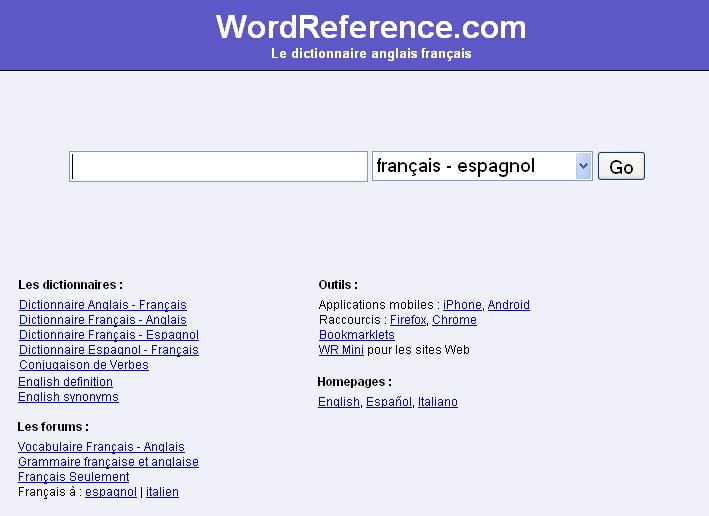Open the Bookmarklets link
The height and width of the screenshot is (516, 709).
(357, 335)
